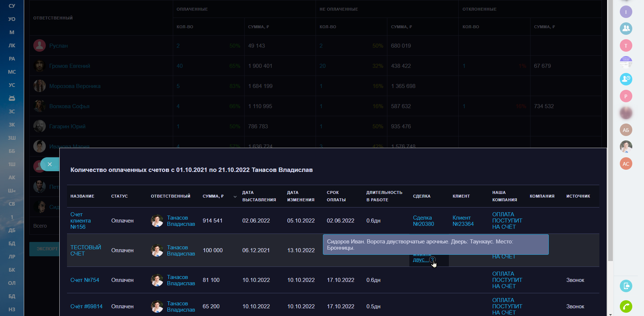Toggle sort arrow next to Сумма column
Screen dimensions: 644x316
click(x=235, y=196)
